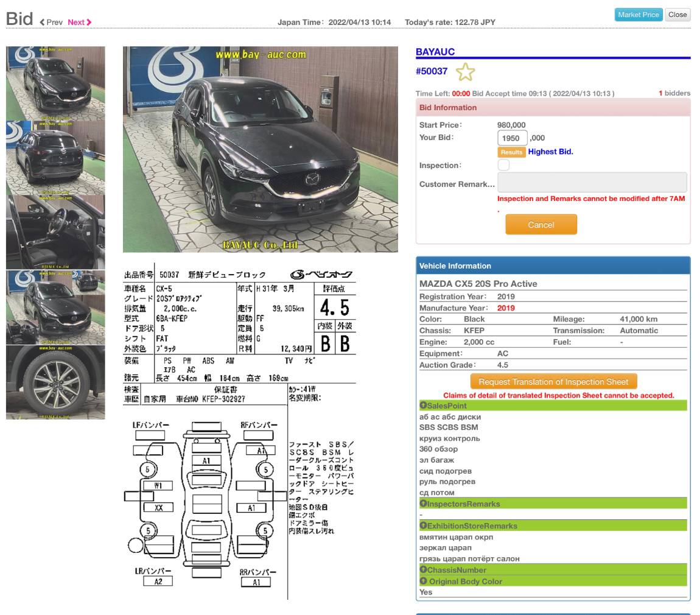Open the collage thumbnail photo
The width and height of the screenshot is (700, 615).
pyautogui.click(x=55, y=307)
